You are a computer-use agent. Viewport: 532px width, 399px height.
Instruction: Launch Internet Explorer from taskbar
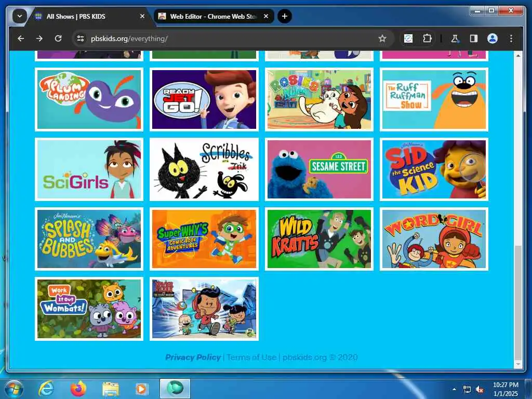click(x=46, y=389)
